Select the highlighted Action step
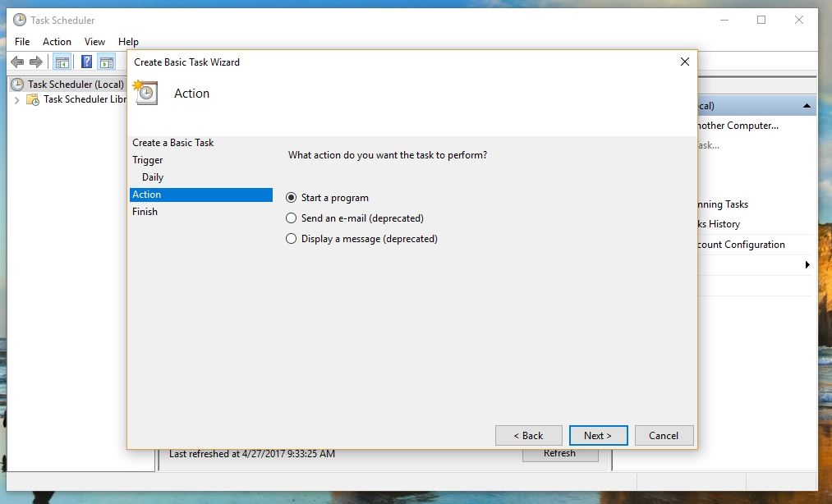The image size is (832, 504). point(201,195)
